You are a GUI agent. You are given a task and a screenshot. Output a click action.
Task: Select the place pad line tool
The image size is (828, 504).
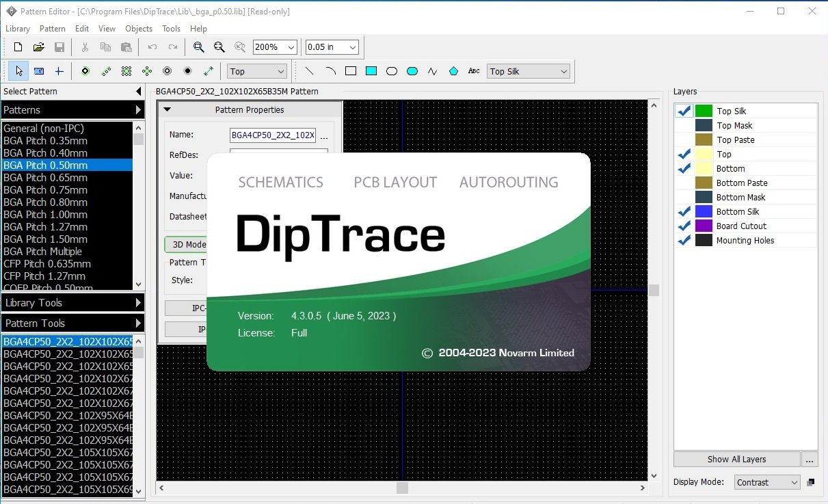click(106, 71)
